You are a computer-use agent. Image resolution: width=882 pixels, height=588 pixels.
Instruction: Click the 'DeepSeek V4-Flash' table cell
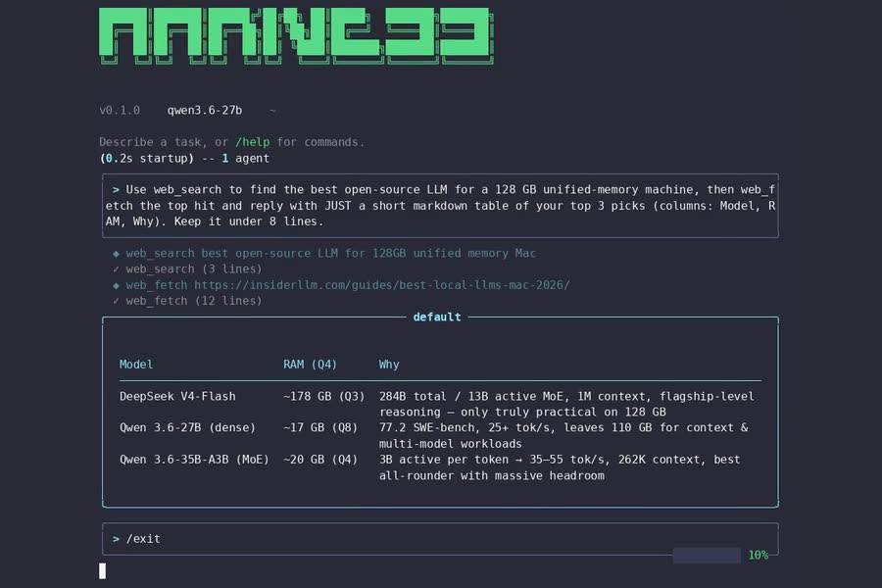[x=177, y=396]
